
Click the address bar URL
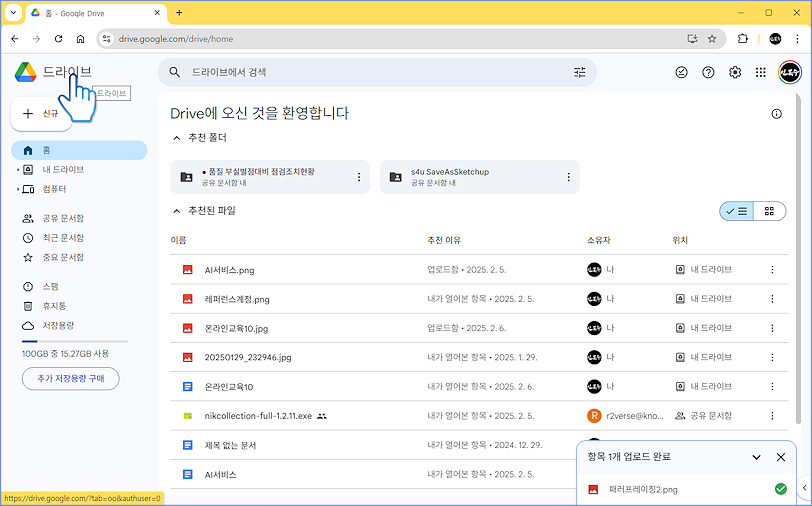pos(176,39)
